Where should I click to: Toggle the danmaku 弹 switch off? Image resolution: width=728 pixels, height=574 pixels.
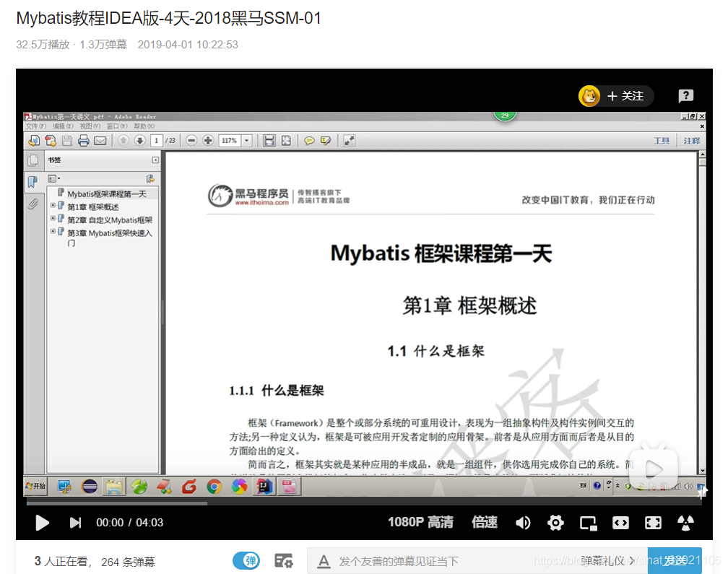(x=246, y=561)
